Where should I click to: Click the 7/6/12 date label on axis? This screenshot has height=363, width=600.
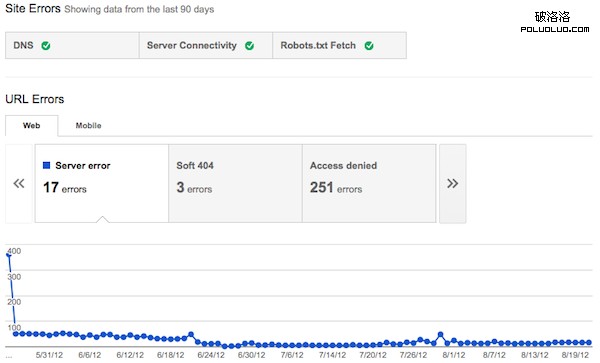coord(292,355)
